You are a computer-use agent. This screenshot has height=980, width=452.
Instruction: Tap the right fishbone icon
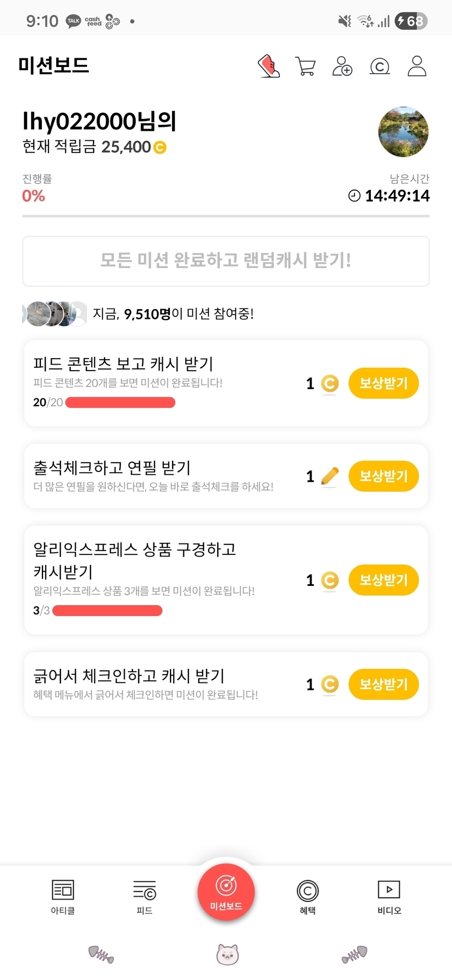click(x=355, y=954)
